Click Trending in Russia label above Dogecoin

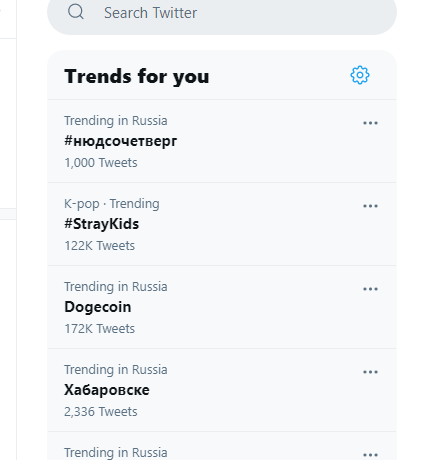click(x=116, y=287)
